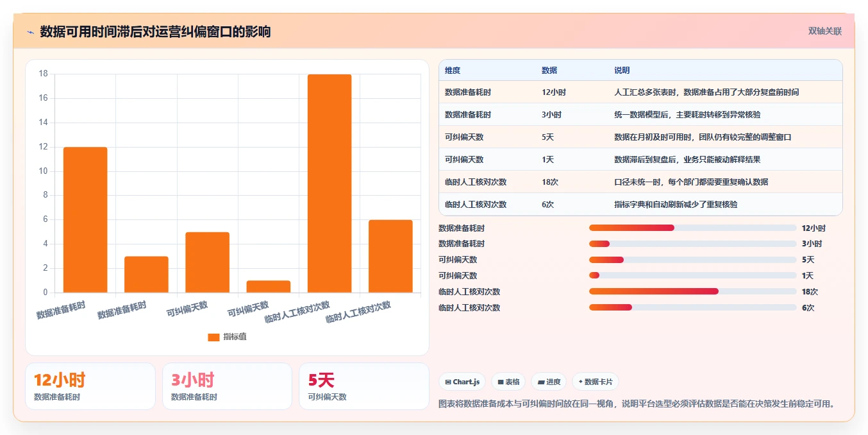The width and height of the screenshot is (868, 435).
Task: Click the 可纠偏天数 cell in the 5天 table row
Action: pyautogui.click(x=464, y=137)
